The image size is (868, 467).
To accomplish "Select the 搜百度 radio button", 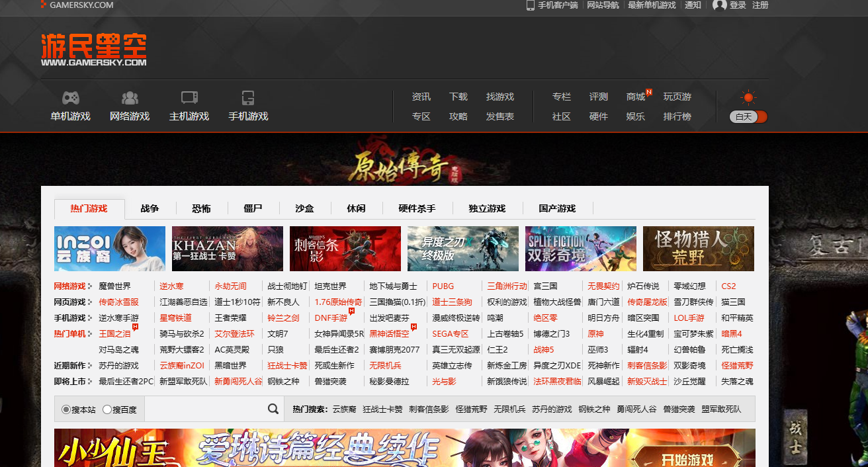I will point(107,409).
